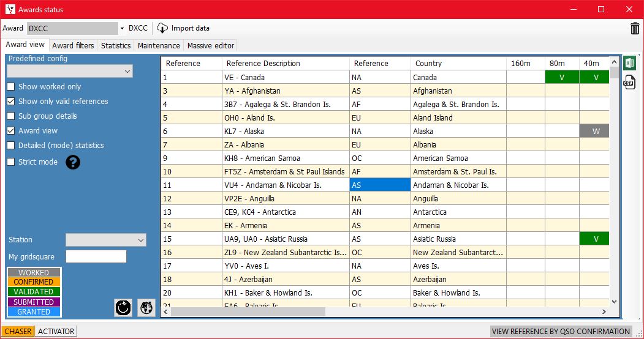Click the Strict mode help question icon
Viewport: 644px width, 339px height.
tap(73, 162)
